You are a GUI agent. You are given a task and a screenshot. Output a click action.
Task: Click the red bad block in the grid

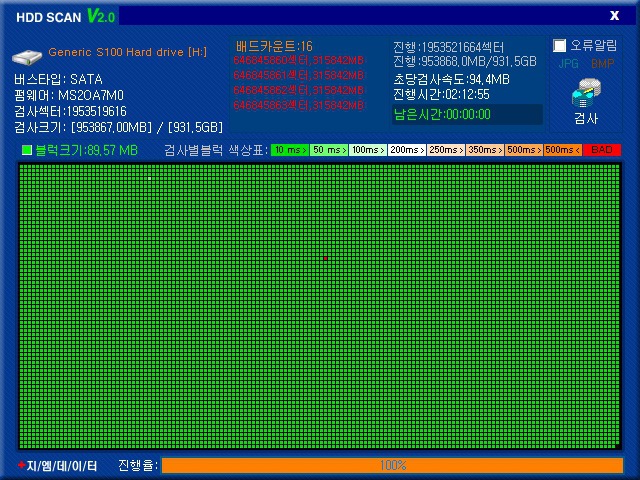pos(325,258)
